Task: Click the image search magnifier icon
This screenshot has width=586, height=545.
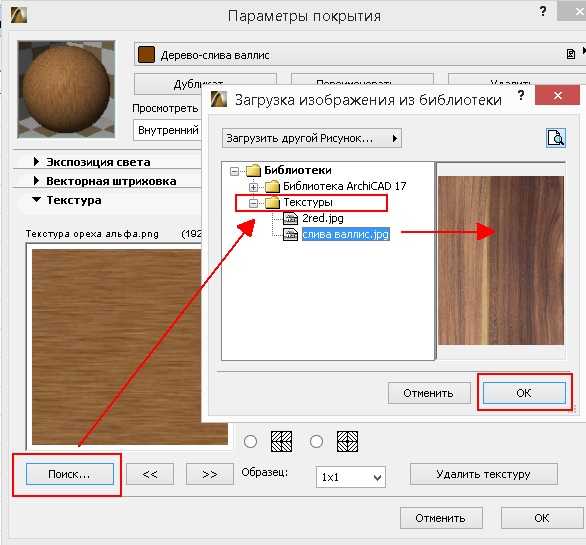Action: [x=556, y=138]
